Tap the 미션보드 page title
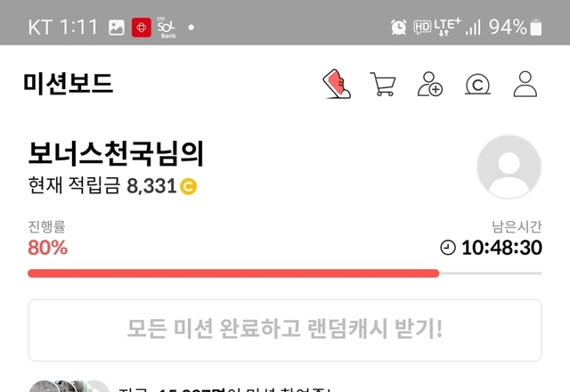 pos(69,84)
